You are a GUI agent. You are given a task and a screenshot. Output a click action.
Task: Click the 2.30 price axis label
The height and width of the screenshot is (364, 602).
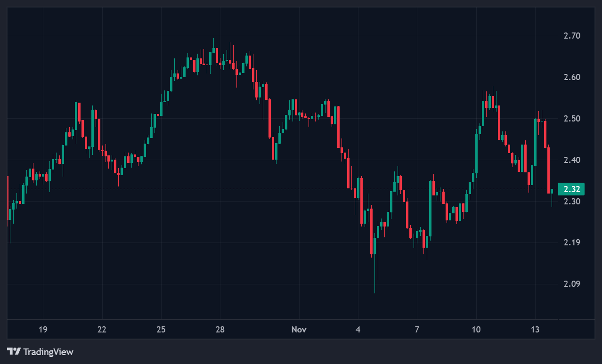571,202
